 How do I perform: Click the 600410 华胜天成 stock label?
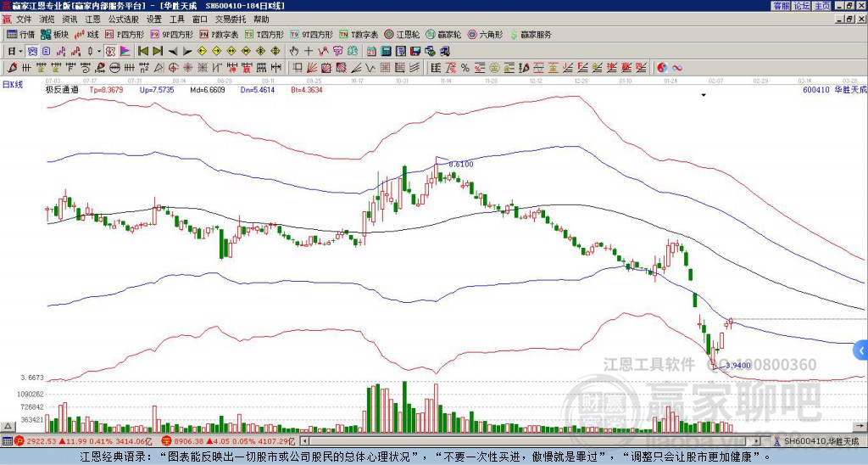point(834,89)
